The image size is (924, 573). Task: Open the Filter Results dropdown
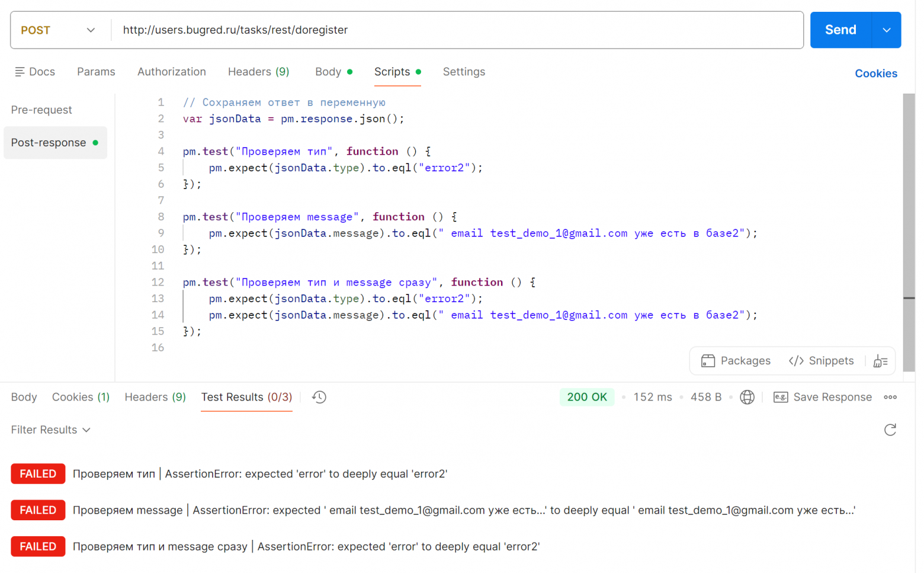pos(51,430)
